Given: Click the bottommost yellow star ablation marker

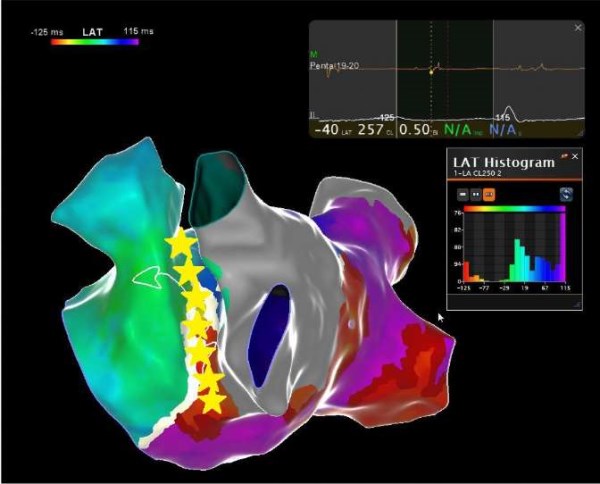Looking at the screenshot, I should [x=212, y=401].
